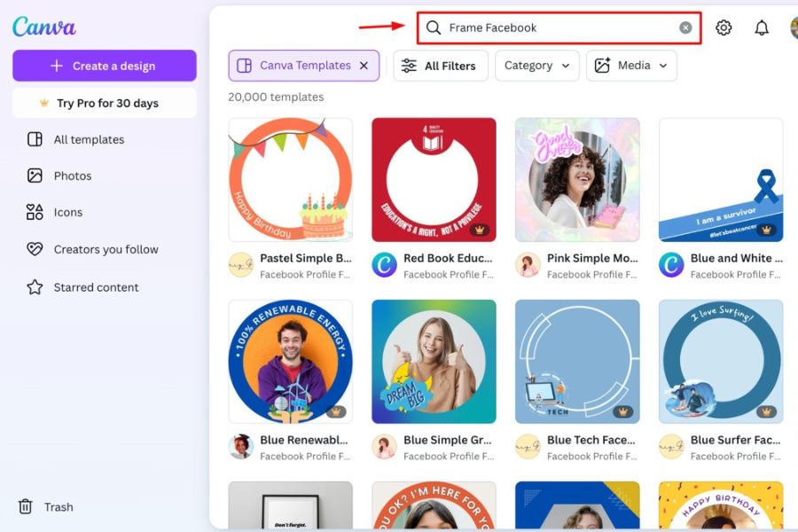The image size is (798, 532).
Task: Open Pastel Simple Birthday frame thumbnail
Action: (x=291, y=180)
